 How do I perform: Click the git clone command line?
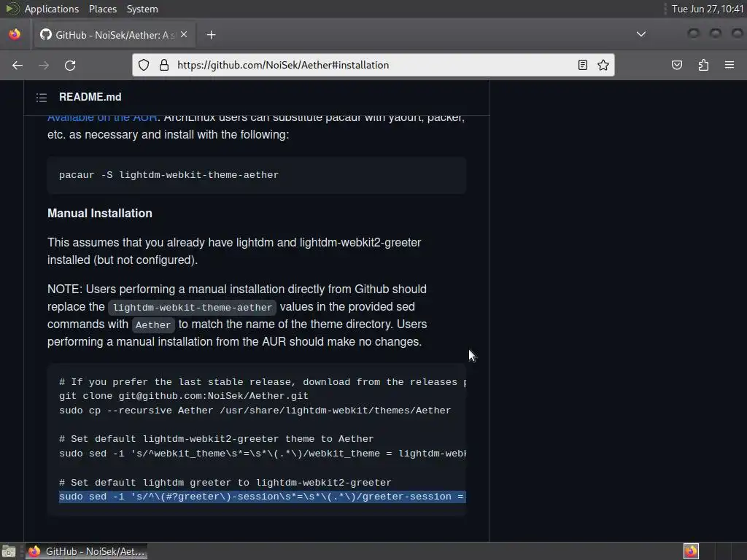183,396
